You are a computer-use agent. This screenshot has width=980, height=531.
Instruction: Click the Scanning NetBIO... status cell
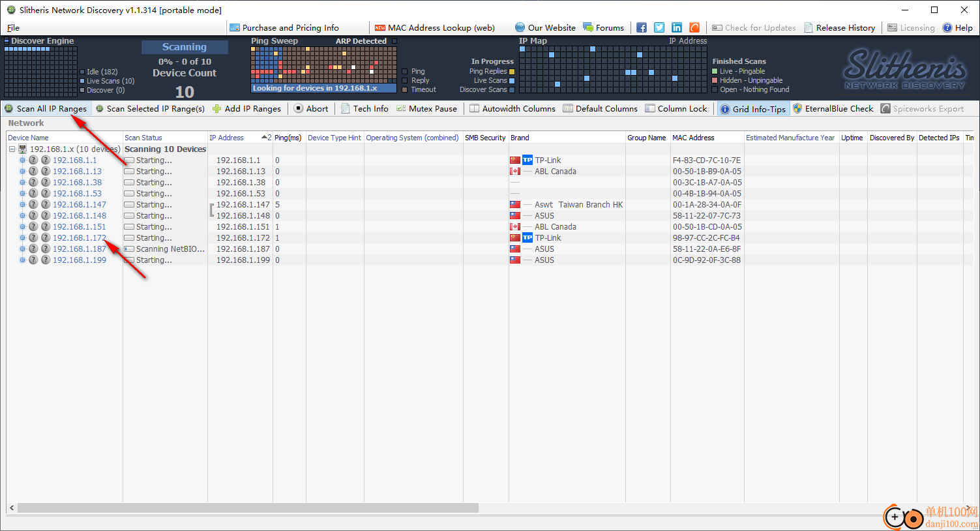(x=165, y=249)
